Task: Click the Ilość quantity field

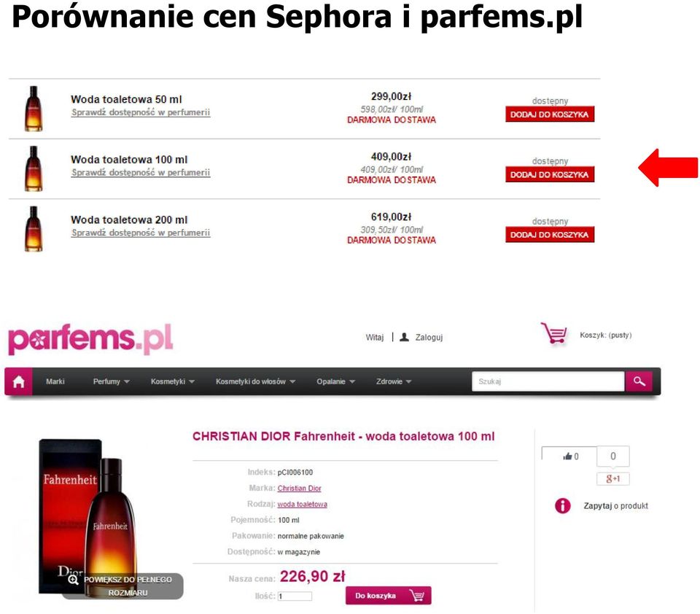Action: (x=295, y=596)
